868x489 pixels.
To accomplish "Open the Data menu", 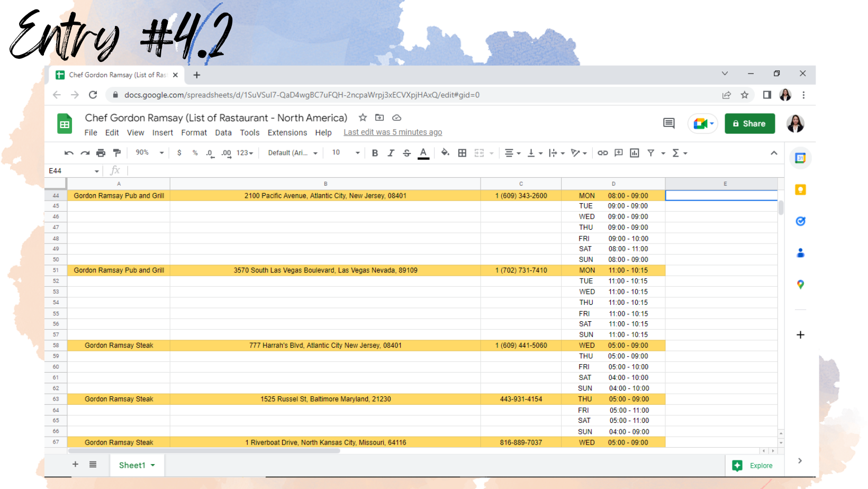I will click(x=223, y=133).
